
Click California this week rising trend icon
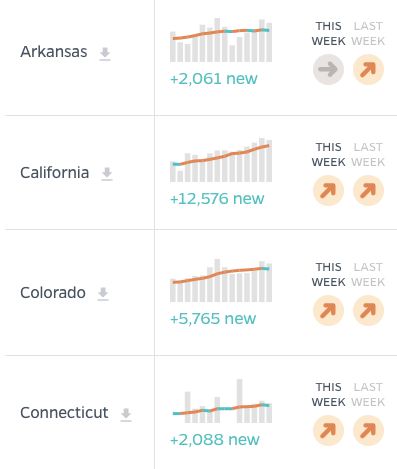pyautogui.click(x=328, y=190)
